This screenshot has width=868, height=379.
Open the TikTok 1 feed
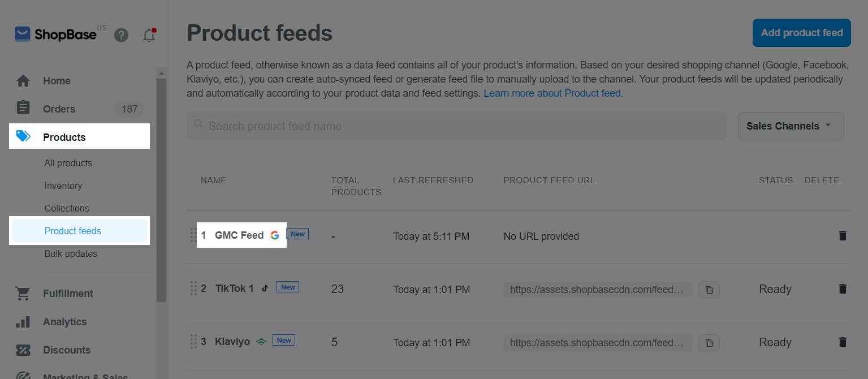click(234, 288)
